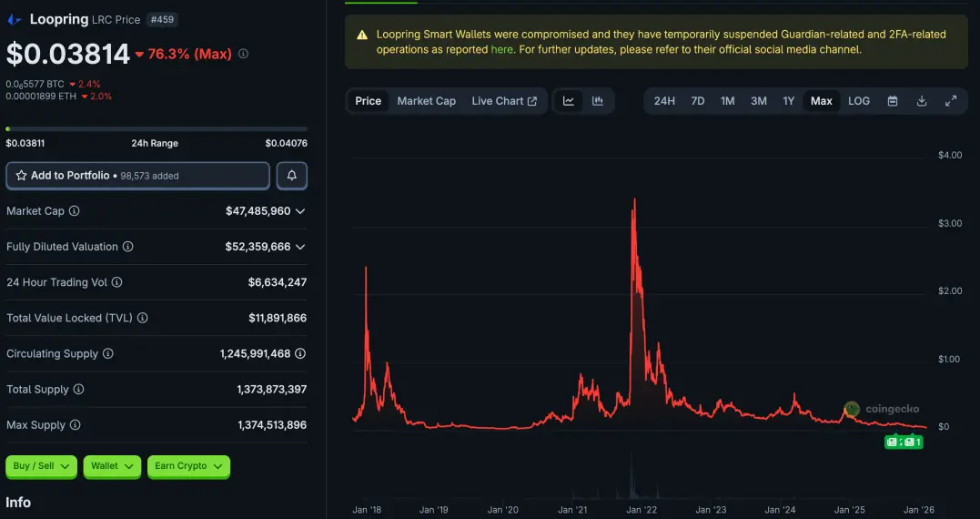Click the $3.00 price axis label
The image size is (980, 519).
950,223
